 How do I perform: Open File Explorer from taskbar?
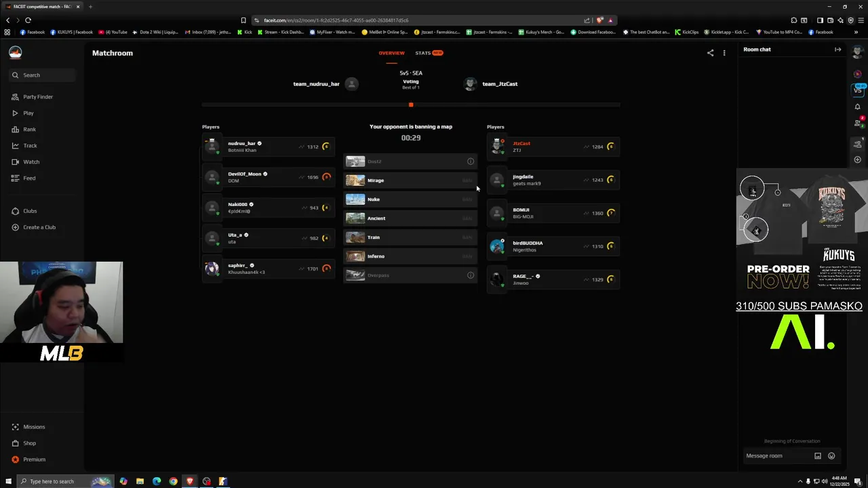pyautogui.click(x=140, y=481)
